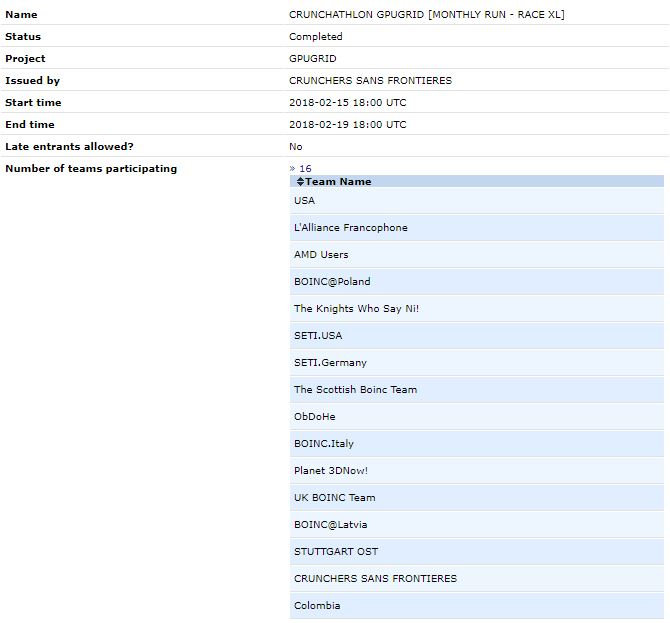Click the Issued by field label

32,80
